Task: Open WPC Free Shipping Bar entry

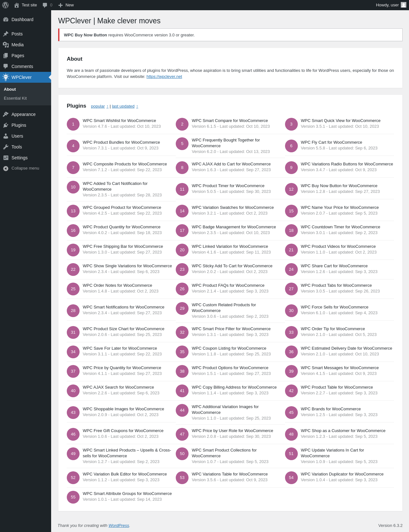Action: coord(123,247)
